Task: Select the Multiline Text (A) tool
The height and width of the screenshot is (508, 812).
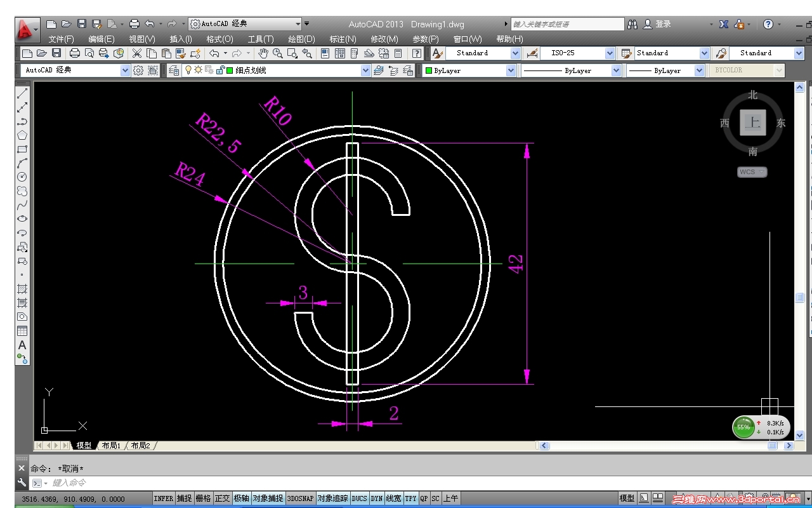Action: [22, 345]
